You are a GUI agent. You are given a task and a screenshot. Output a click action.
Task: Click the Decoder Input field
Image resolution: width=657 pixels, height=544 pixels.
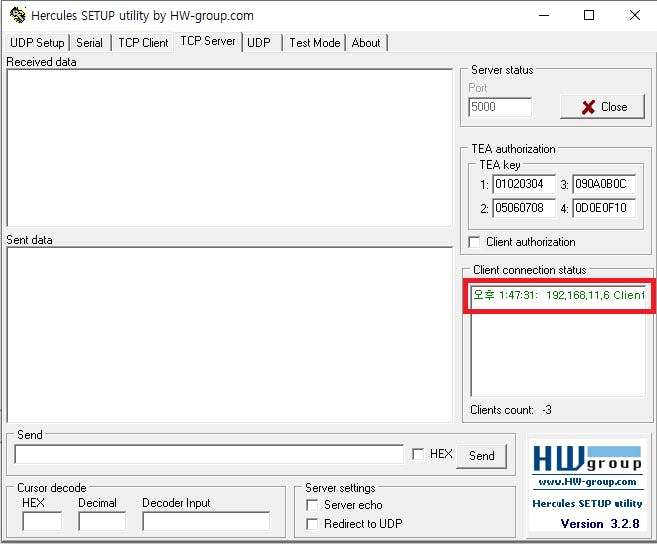[206, 521]
